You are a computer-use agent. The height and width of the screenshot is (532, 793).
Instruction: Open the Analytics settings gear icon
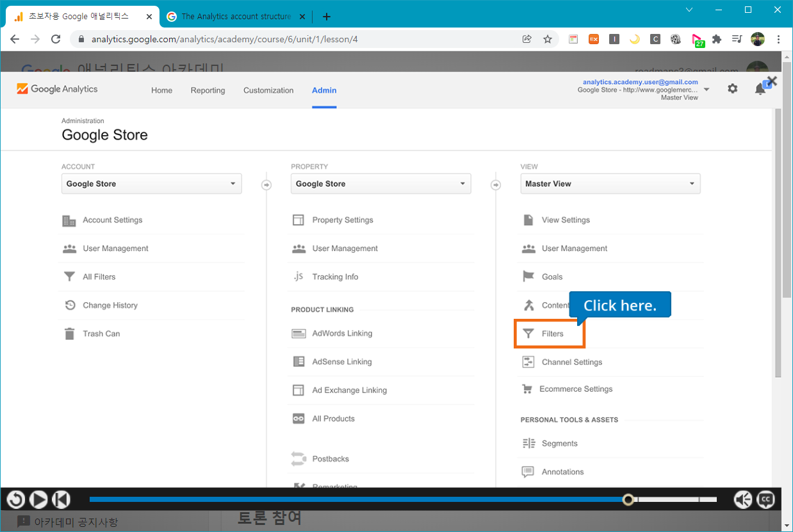(x=733, y=89)
